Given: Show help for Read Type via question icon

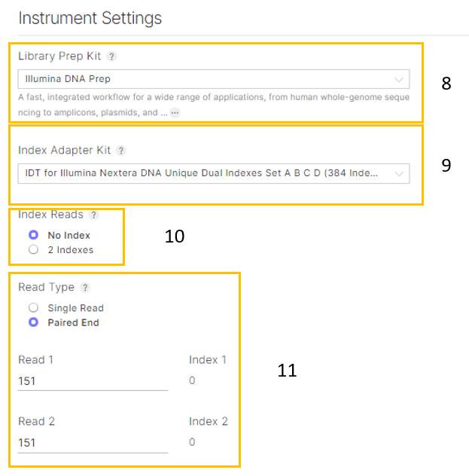Looking at the screenshot, I should pos(85,287).
